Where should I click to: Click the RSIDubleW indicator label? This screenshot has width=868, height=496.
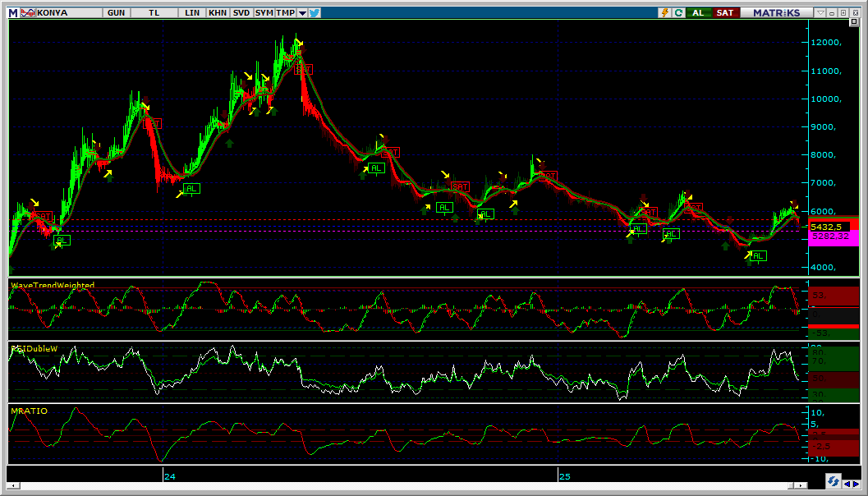pos(34,349)
